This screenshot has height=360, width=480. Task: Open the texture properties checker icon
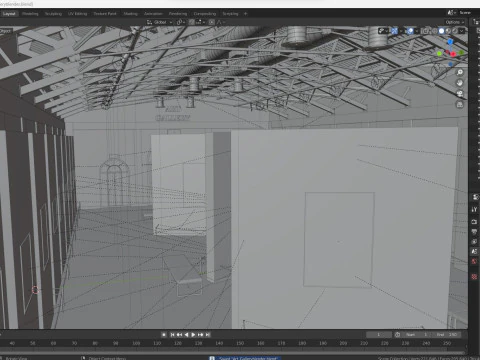[475, 277]
